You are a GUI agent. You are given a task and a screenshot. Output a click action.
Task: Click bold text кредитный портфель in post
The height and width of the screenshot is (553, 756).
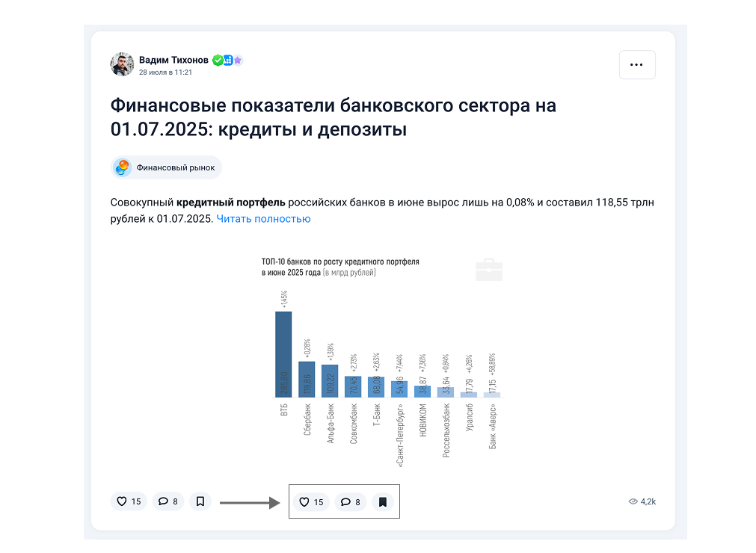click(231, 203)
